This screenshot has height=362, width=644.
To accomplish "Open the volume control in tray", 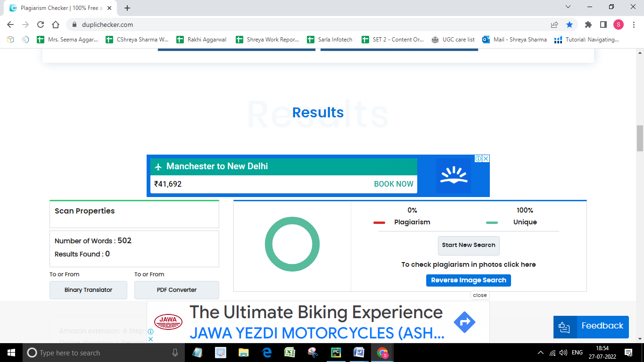I will (x=563, y=353).
